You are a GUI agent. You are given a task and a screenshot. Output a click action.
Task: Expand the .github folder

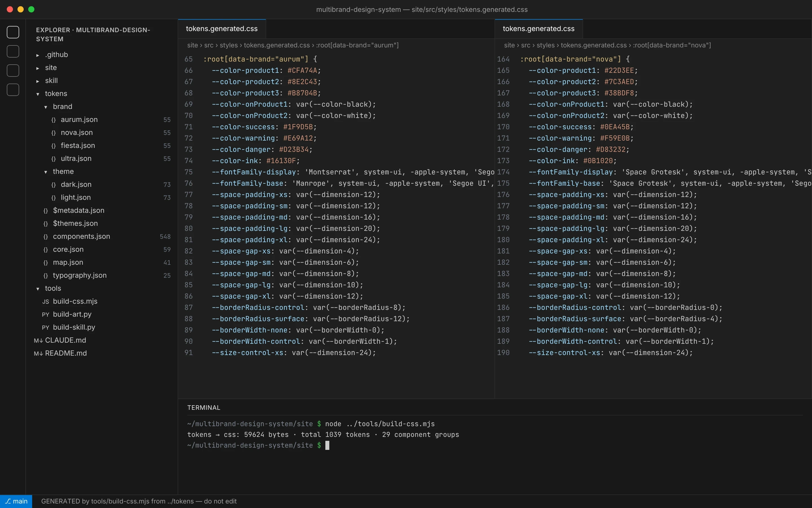(x=37, y=55)
